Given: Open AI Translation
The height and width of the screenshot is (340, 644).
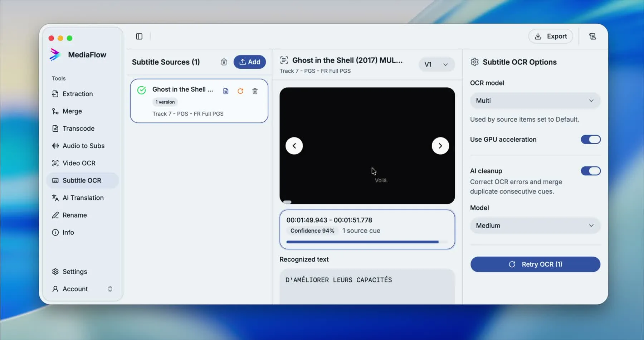Looking at the screenshot, I should click(83, 198).
